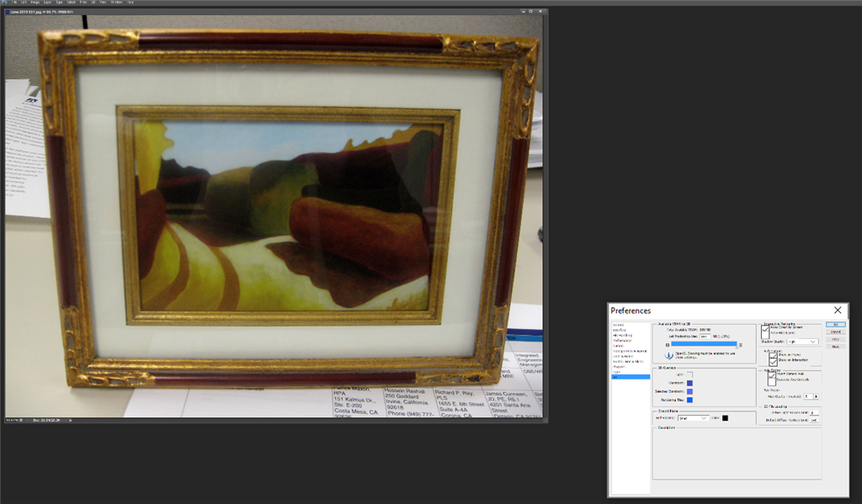The height and width of the screenshot is (504, 862).
Task: Open the Type menu
Action: 59,3
